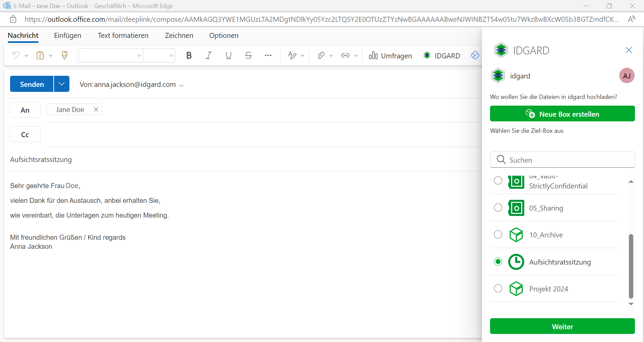Click the Insert link icon

pyautogui.click(x=345, y=55)
